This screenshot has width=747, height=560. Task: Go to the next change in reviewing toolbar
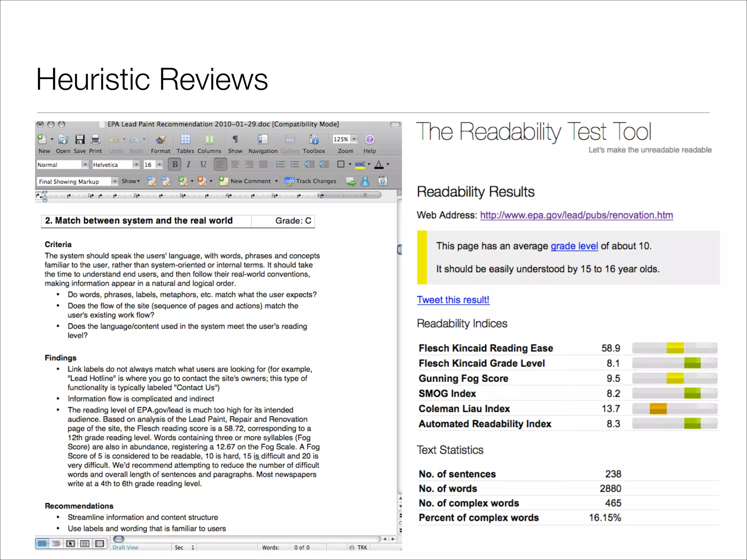pyautogui.click(x=166, y=181)
